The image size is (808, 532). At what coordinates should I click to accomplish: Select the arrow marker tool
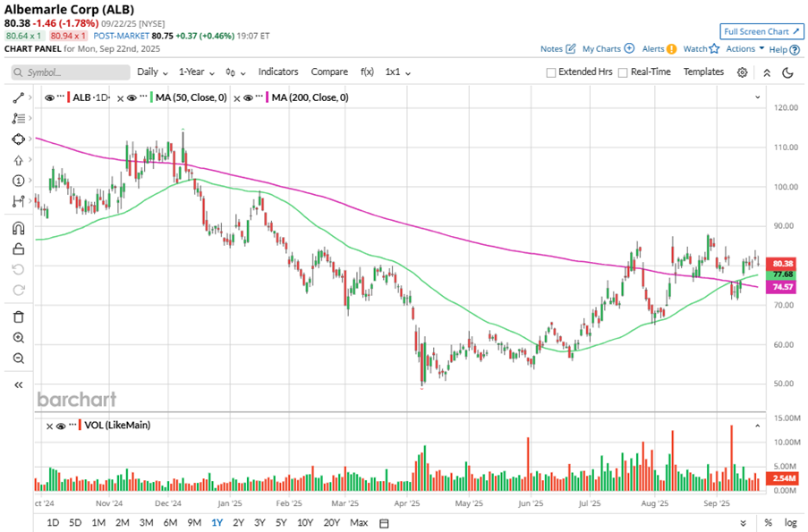(19, 160)
